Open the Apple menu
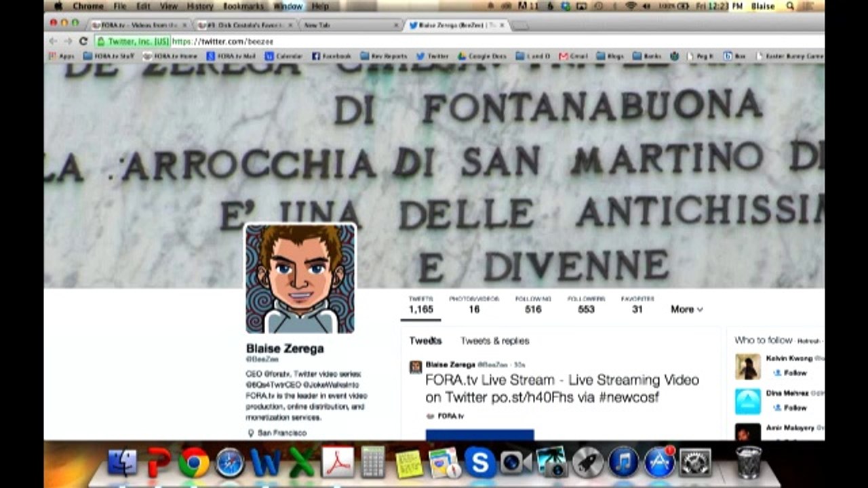Screen dimensions: 868x488 [58, 6]
